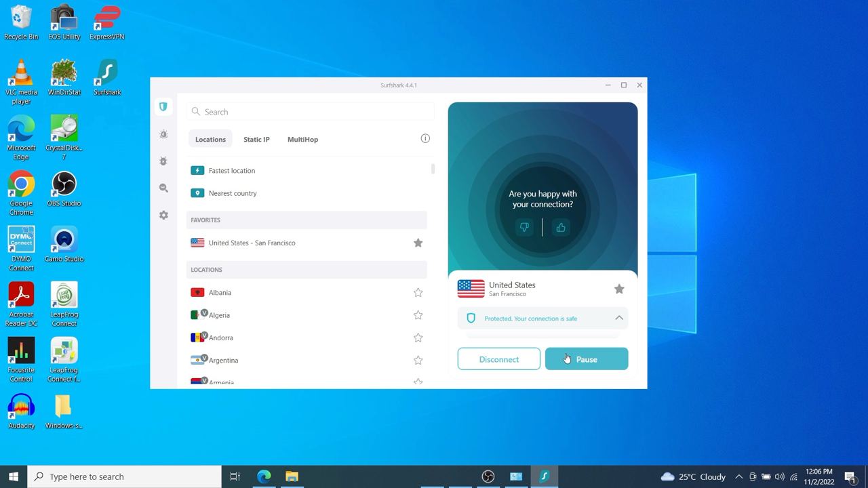Click the weather 25°C Cloudy widget
The width and height of the screenshot is (868, 488).
pyautogui.click(x=693, y=476)
